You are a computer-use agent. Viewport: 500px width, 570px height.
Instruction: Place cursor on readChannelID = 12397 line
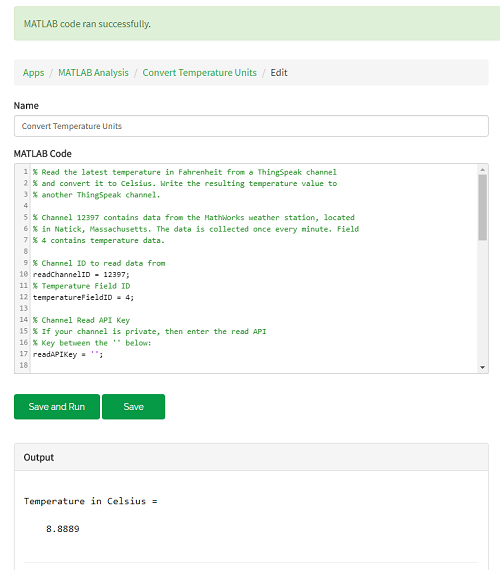[x=81, y=274]
